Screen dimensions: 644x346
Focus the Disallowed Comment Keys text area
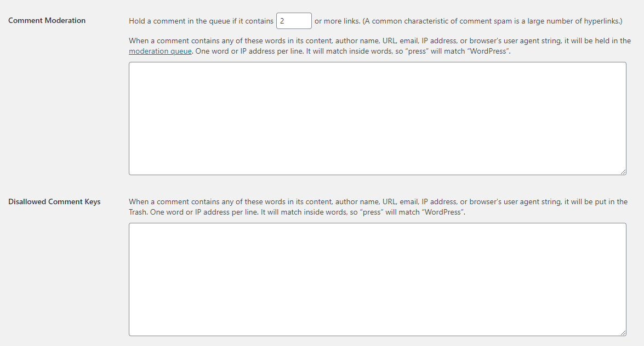[x=377, y=279]
